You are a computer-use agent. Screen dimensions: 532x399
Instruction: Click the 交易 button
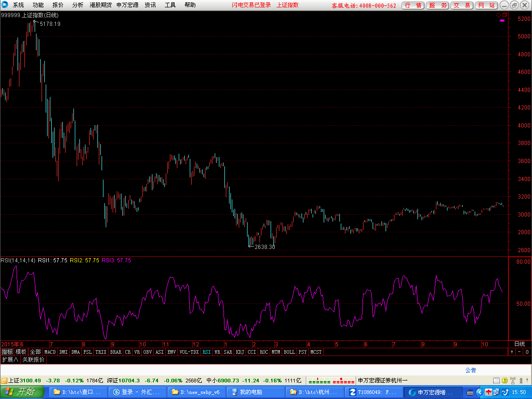coord(462,6)
